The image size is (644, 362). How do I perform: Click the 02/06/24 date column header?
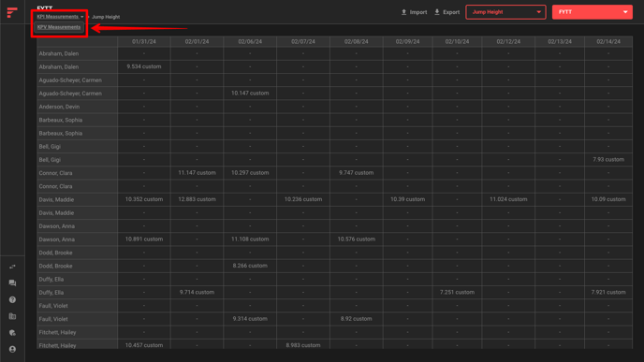250,41
